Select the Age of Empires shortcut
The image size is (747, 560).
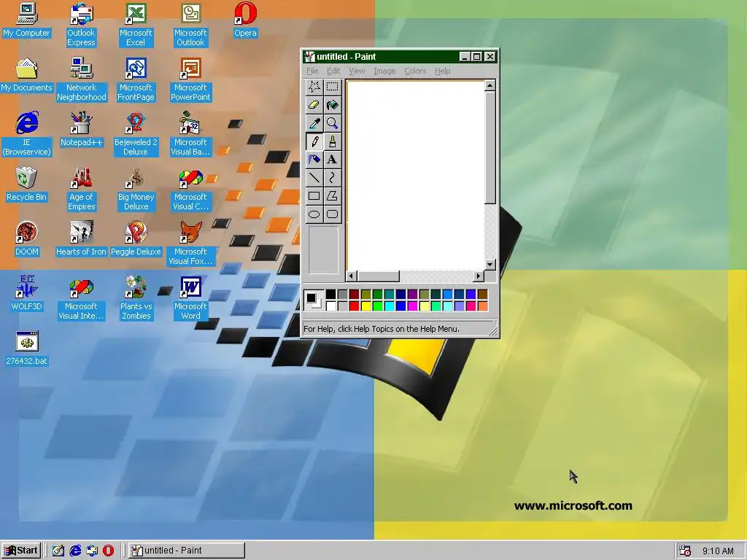point(82,189)
